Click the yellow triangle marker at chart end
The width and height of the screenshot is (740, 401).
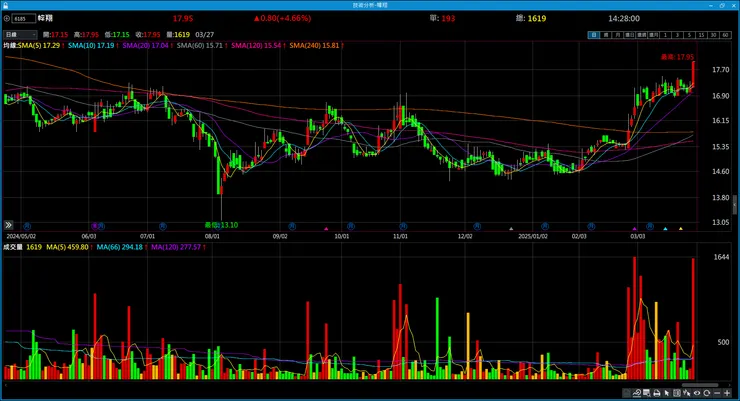681,229
